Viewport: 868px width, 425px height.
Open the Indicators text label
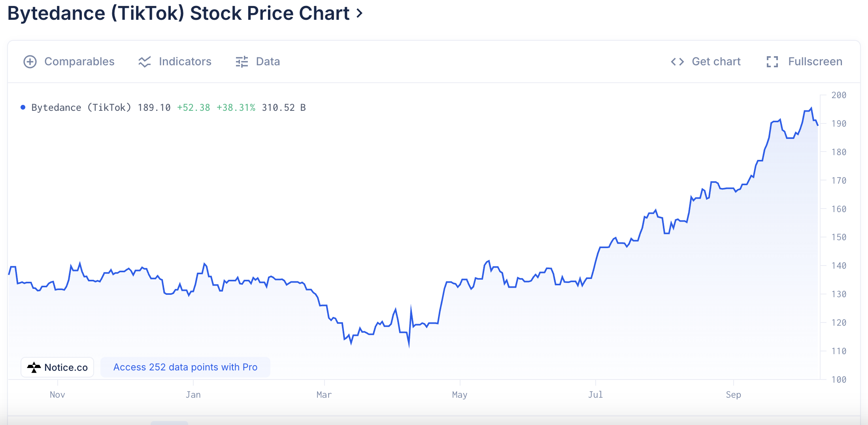[x=185, y=62]
